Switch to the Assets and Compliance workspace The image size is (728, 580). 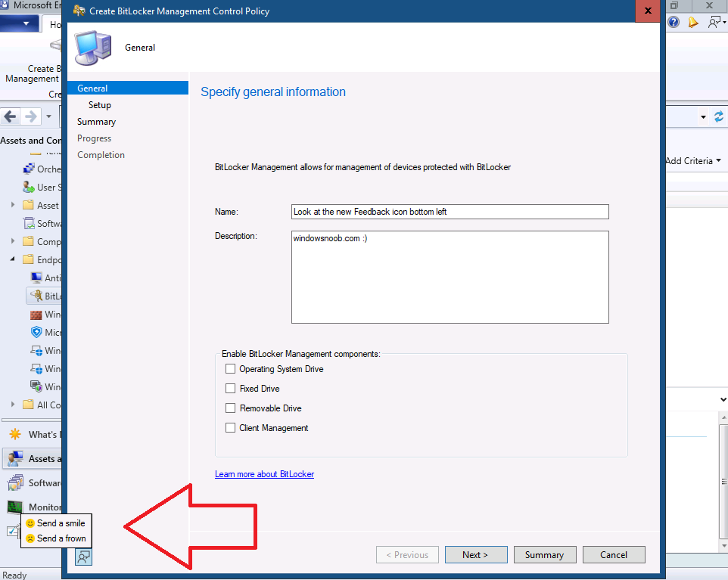point(33,458)
